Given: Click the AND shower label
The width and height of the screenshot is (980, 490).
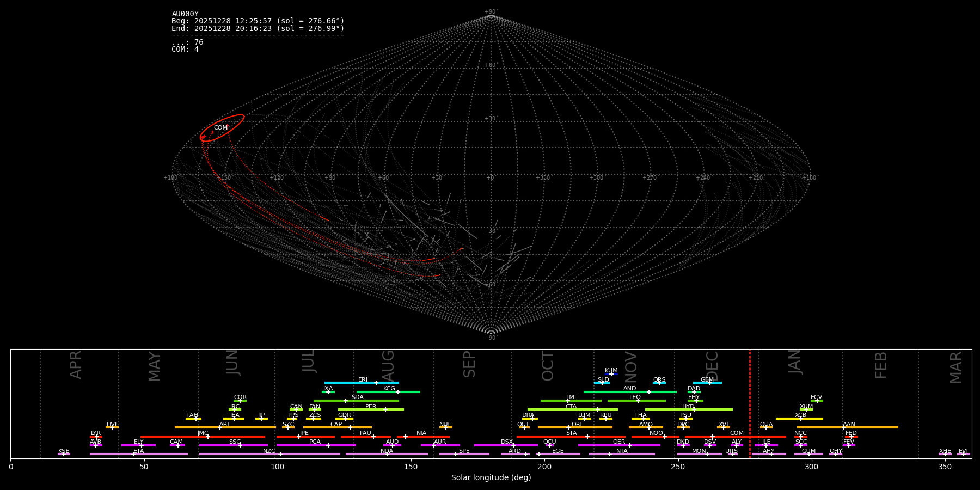Looking at the screenshot, I should point(630,389).
